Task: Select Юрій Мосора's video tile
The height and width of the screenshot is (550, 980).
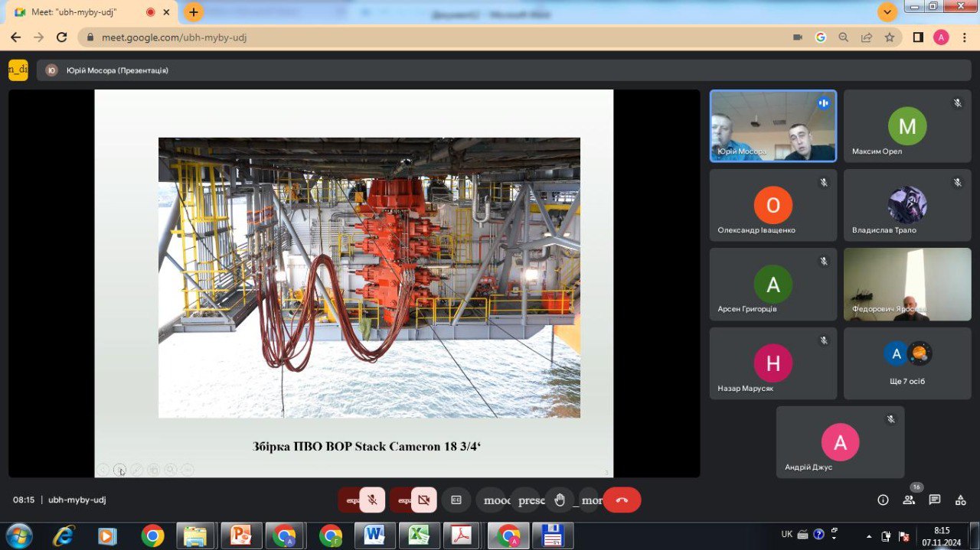Action: tap(773, 125)
